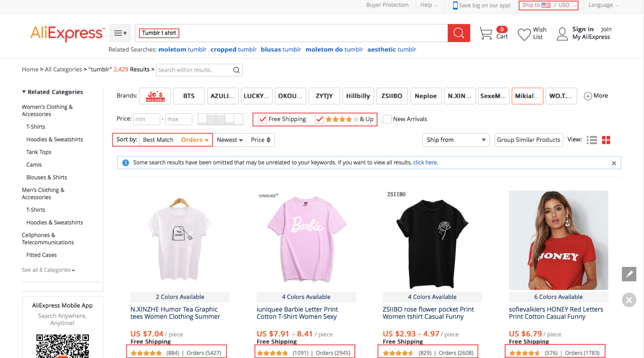This screenshot has width=644, height=358.
Task: Enable the 4 stars & Up filter
Action: click(x=320, y=119)
